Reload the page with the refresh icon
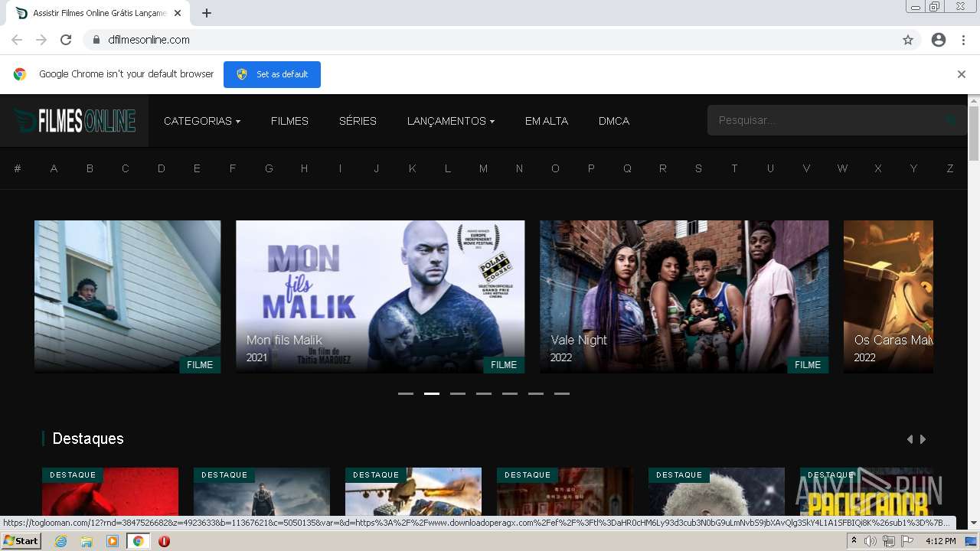980x551 pixels. (66, 40)
